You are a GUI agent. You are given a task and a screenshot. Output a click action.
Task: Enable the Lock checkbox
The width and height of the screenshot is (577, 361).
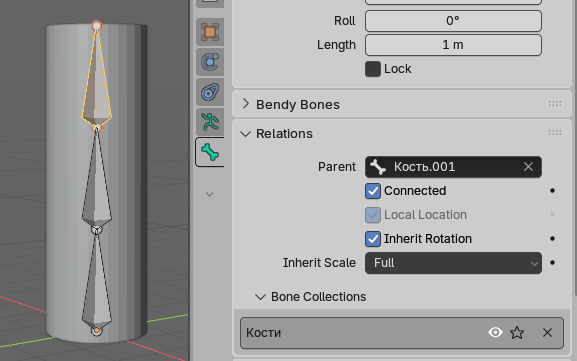click(x=373, y=69)
